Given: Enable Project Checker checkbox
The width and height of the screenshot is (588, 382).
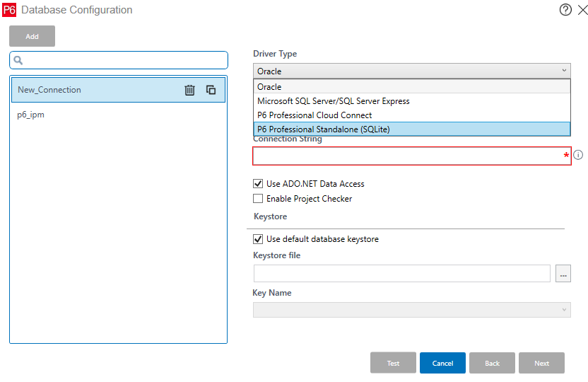Looking at the screenshot, I should point(258,199).
